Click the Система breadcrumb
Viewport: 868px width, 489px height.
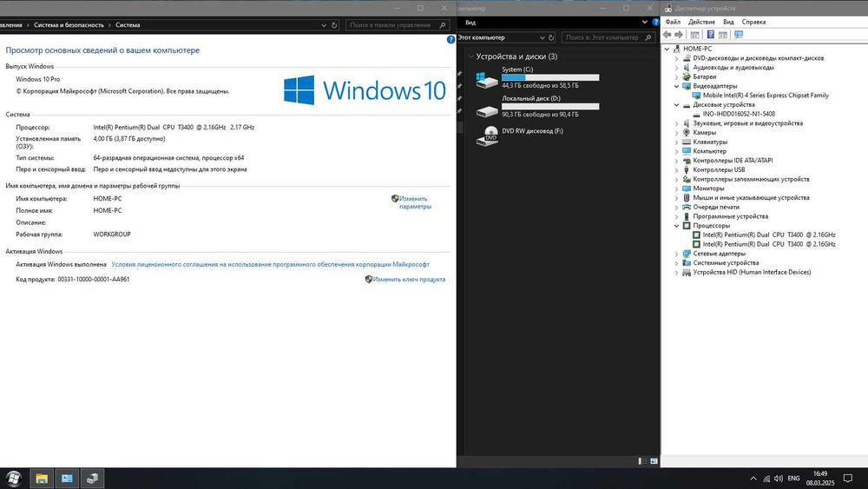(x=128, y=25)
